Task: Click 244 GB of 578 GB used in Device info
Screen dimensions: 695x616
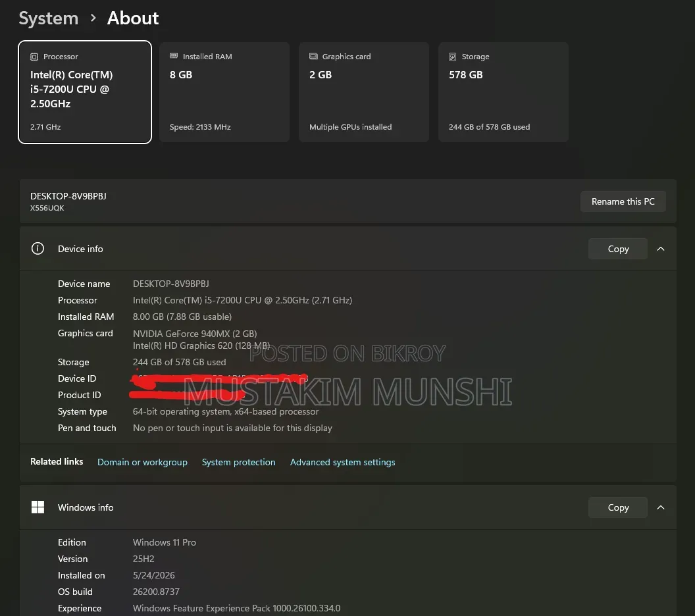Action: 179,362
